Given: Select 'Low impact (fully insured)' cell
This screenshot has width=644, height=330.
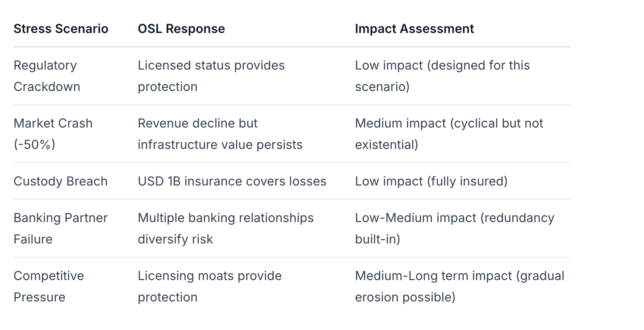Looking at the screenshot, I should [431, 181].
